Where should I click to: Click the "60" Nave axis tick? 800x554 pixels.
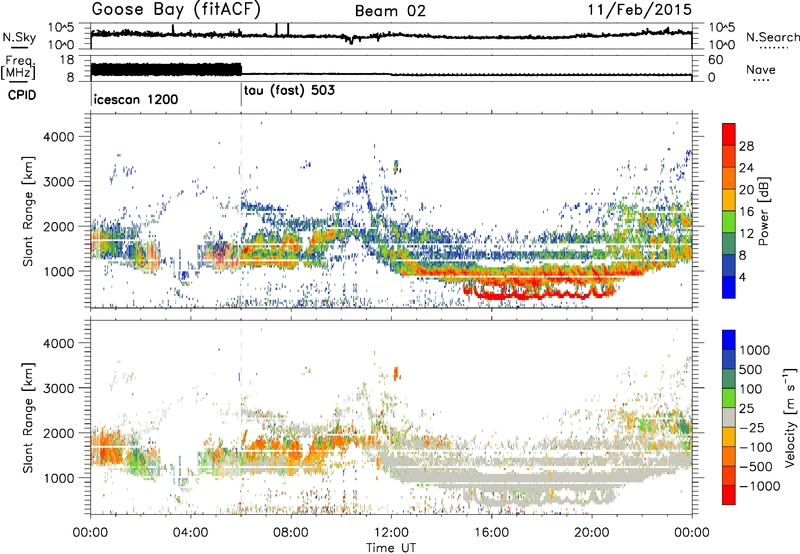pos(715,60)
